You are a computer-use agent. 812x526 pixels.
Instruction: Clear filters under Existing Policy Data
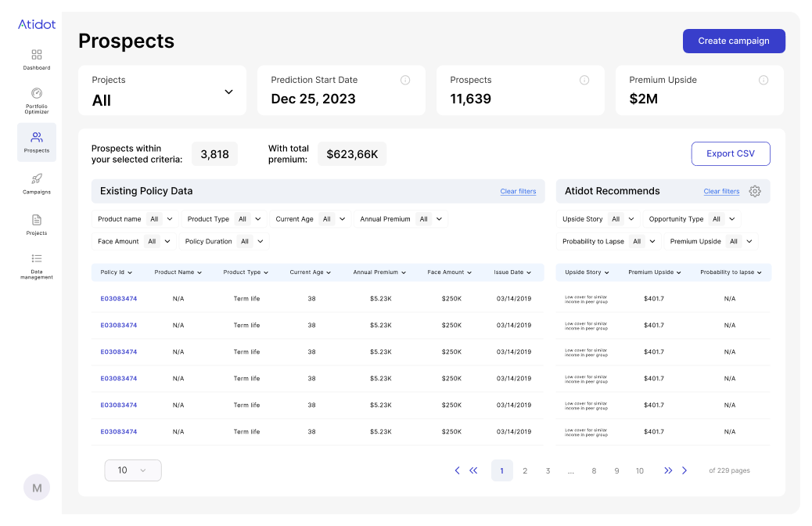click(x=518, y=191)
